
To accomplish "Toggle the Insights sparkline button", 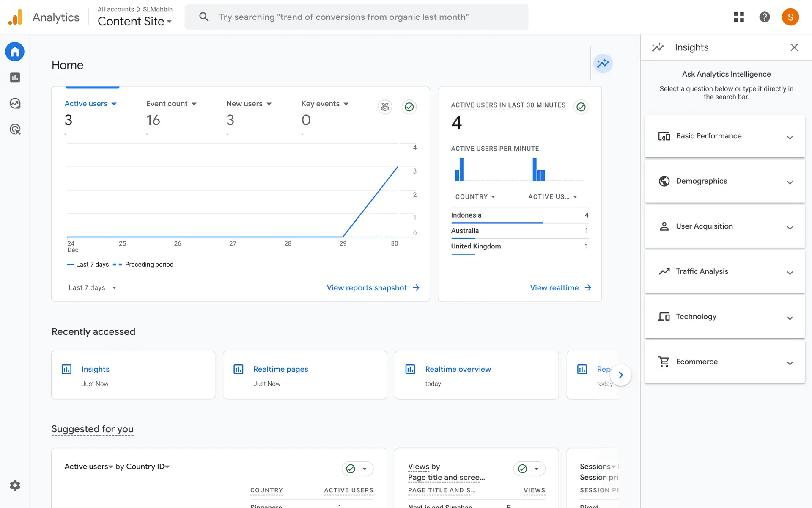I will [x=603, y=63].
